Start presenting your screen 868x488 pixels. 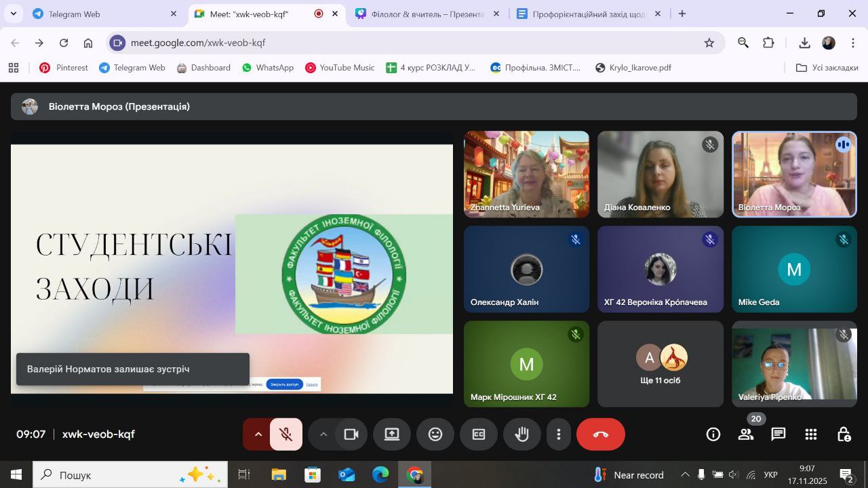[392, 434]
